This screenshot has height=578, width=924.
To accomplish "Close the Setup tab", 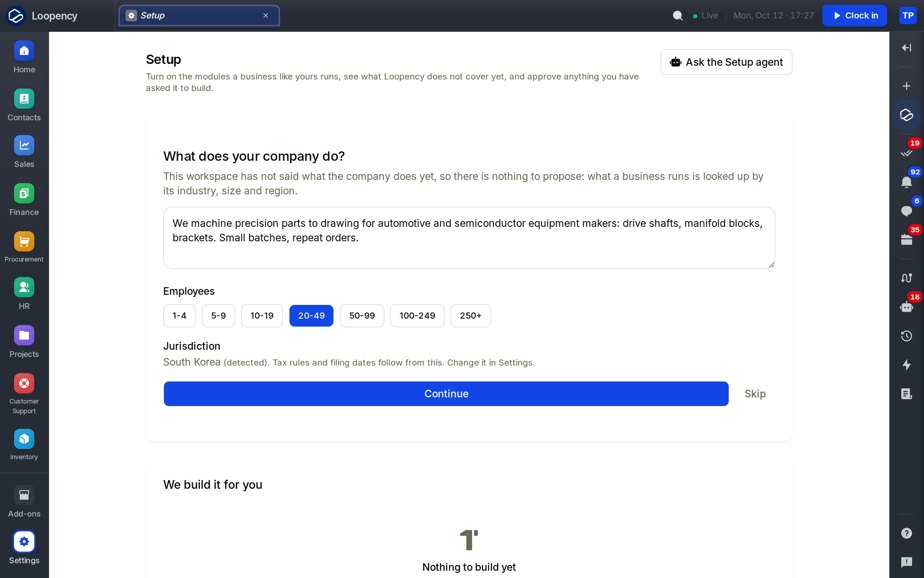I will pos(266,16).
